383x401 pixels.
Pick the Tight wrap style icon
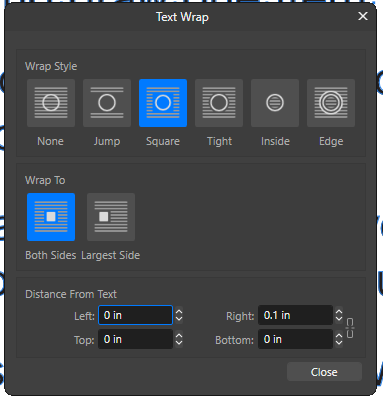click(x=219, y=103)
